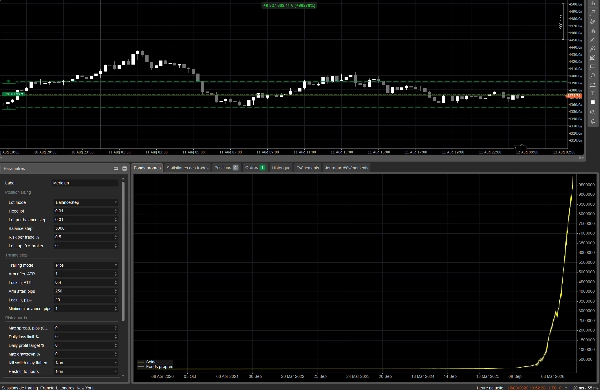Viewport: 600px width, 390px height.
Task: Open the tab with the grey count badge
Action: click(x=227, y=168)
